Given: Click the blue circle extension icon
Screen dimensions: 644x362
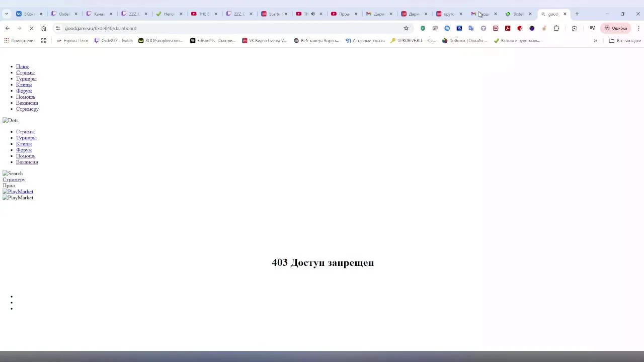Looking at the screenshot, I should tap(447, 28).
